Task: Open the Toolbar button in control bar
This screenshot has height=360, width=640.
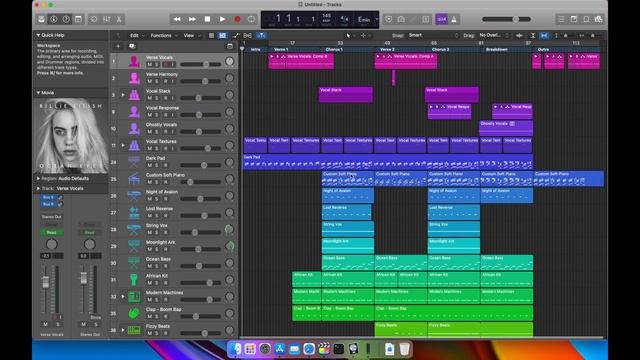Action: [78, 19]
